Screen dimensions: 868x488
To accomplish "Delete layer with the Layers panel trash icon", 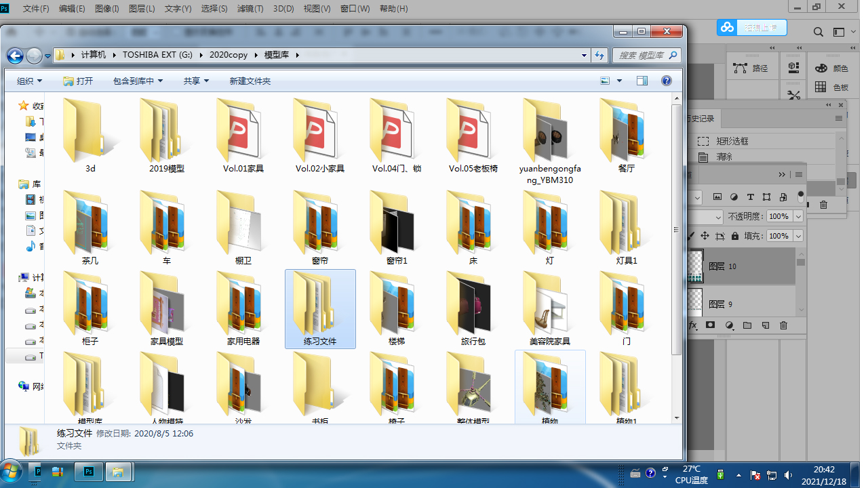I will pyautogui.click(x=783, y=325).
